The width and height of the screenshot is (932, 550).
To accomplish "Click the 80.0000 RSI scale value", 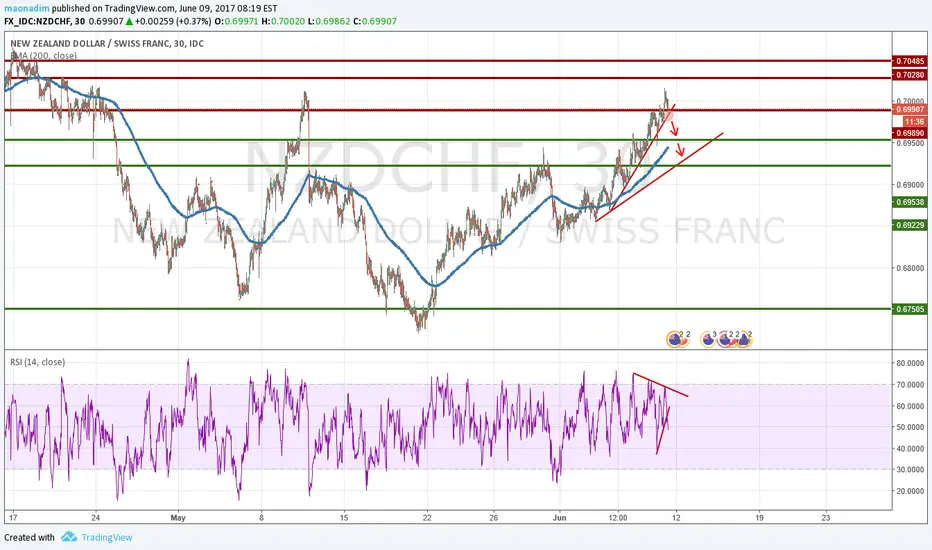I will click(x=910, y=363).
